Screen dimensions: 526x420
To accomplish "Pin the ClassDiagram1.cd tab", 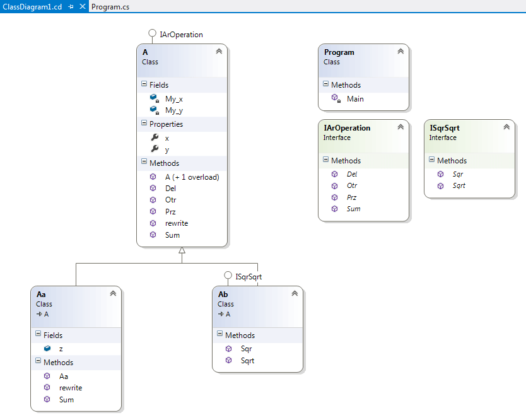I will 71,7.
